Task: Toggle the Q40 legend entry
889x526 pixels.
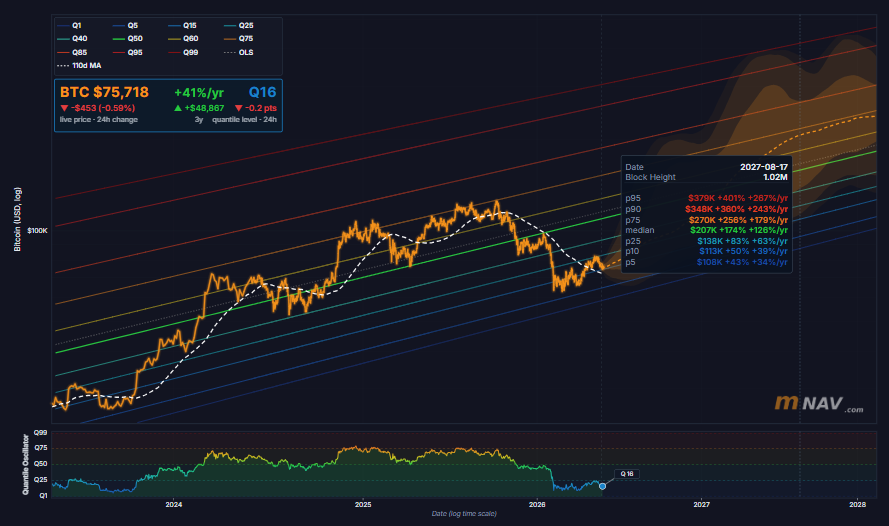Action: [73, 39]
